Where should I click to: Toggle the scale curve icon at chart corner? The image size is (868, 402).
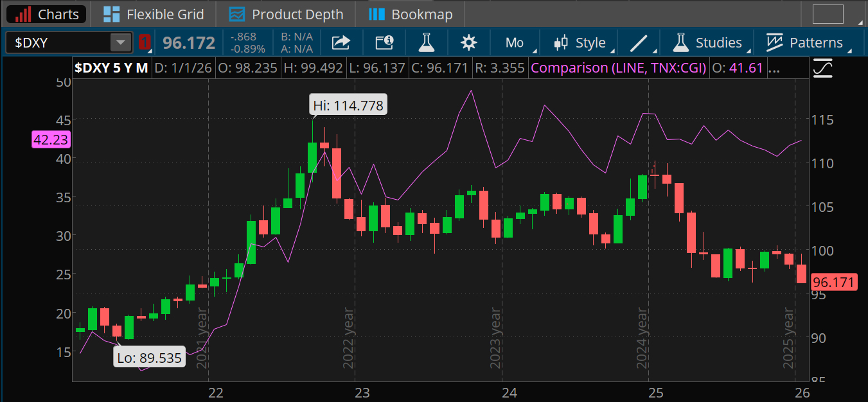pyautogui.click(x=822, y=68)
